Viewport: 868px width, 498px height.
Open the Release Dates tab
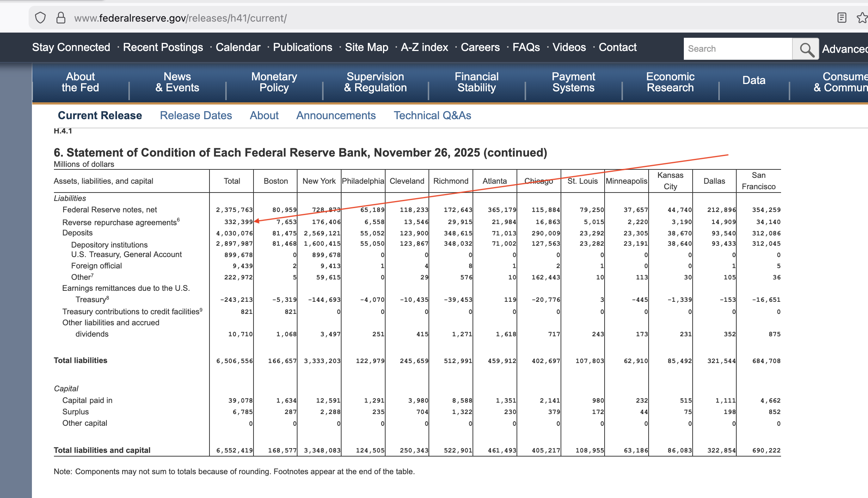pyautogui.click(x=196, y=116)
